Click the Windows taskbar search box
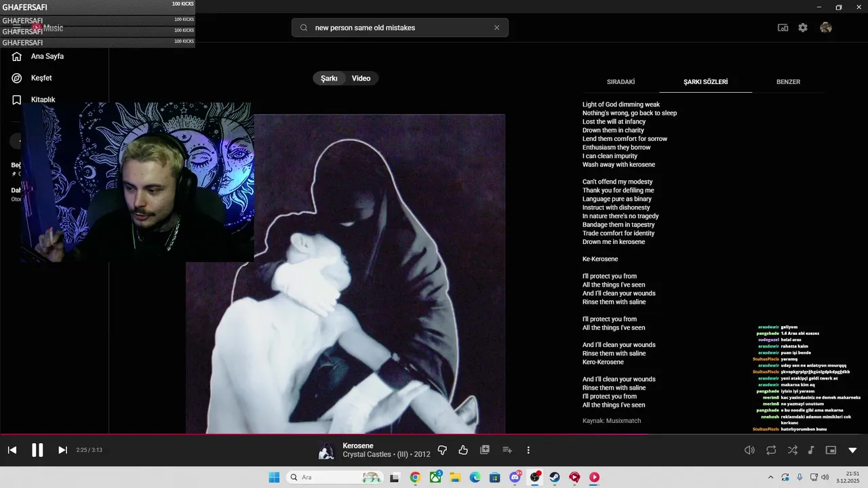 pos(335,477)
